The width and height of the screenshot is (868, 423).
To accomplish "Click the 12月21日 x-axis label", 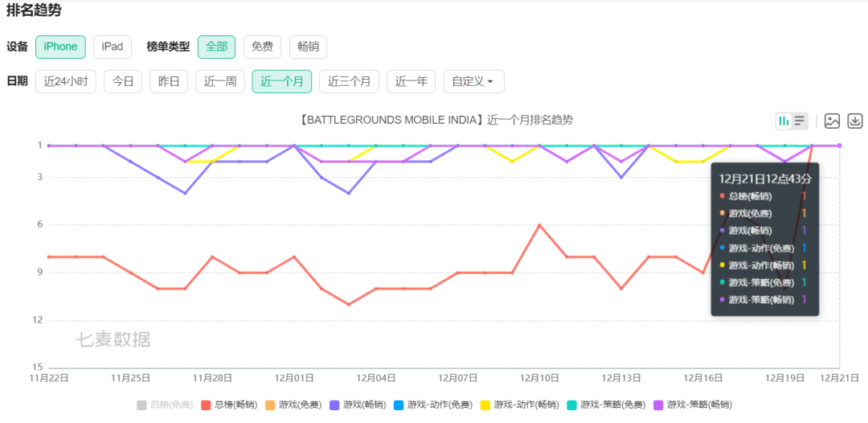I will pos(839,378).
